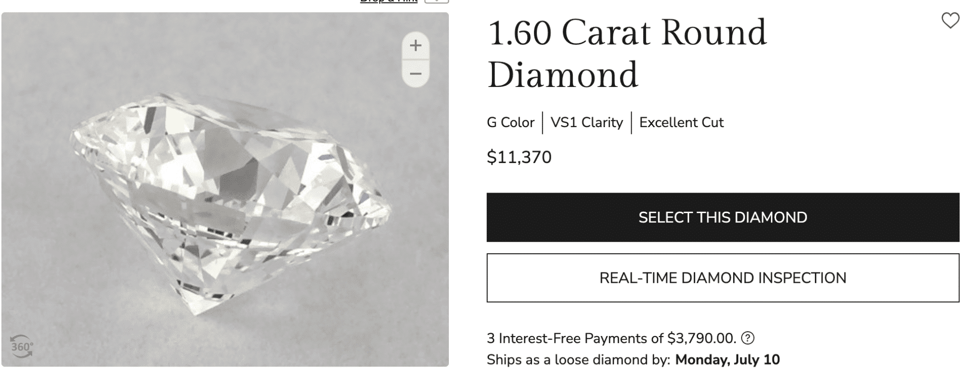The image size is (980, 379).
Task: Click the $11,370 price
Action: point(519,157)
